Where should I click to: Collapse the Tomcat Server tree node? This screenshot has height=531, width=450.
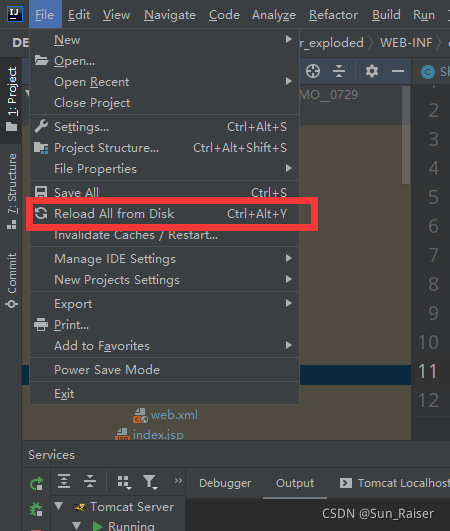59,506
